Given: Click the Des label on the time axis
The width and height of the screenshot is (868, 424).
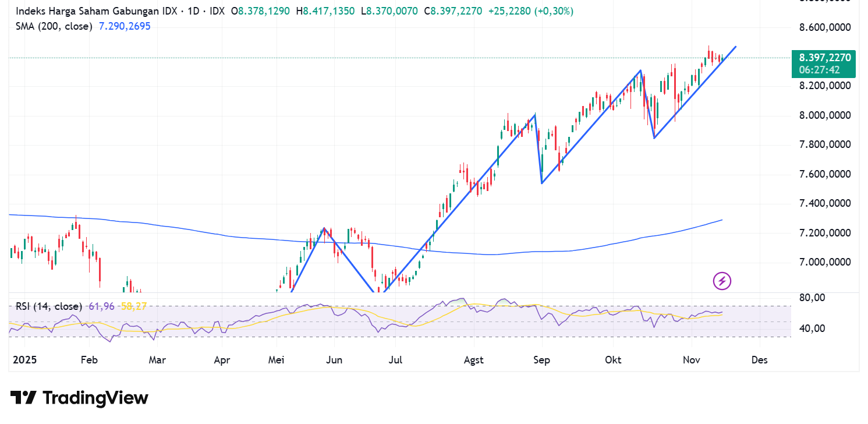Looking at the screenshot, I should click(x=759, y=360).
